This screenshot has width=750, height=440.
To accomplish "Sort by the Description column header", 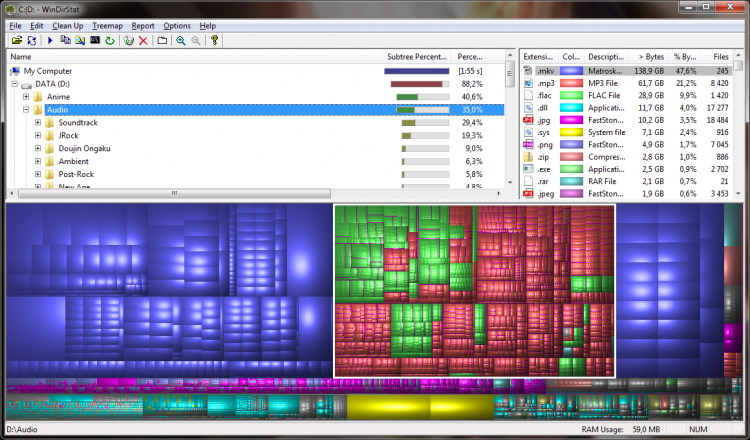I will (606, 57).
